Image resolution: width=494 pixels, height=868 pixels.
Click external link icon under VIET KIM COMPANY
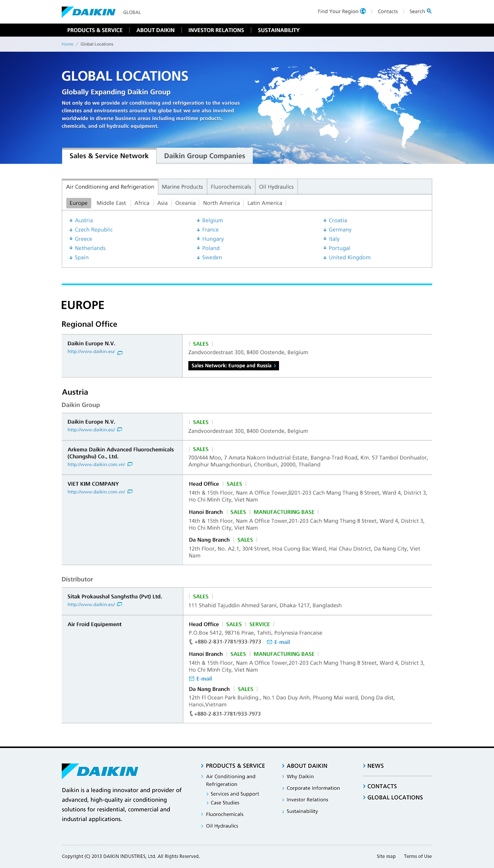coord(130,491)
